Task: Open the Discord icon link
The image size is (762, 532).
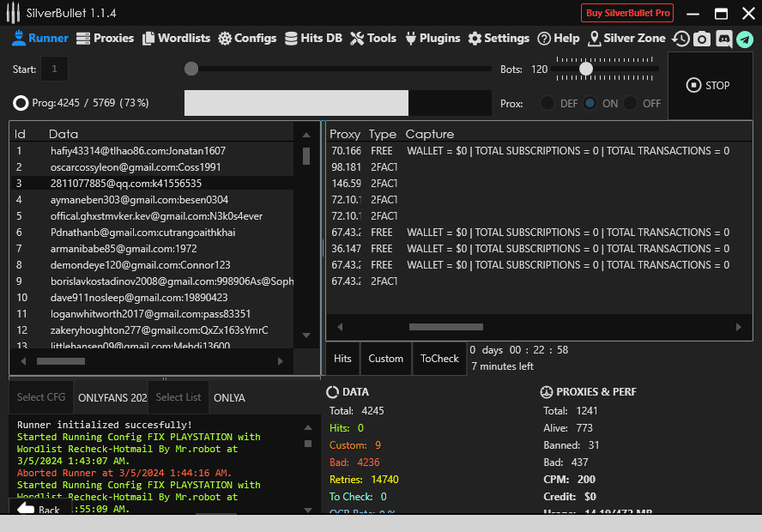Action: pos(723,39)
